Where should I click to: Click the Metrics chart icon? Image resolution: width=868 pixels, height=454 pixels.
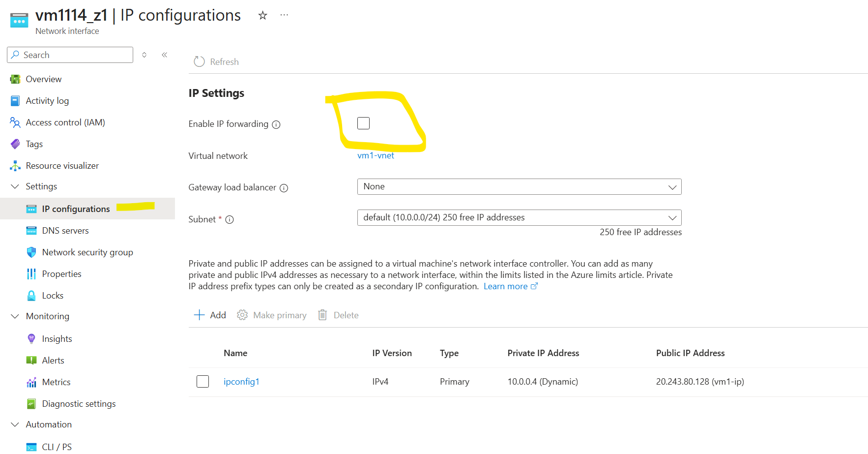pos(31,382)
